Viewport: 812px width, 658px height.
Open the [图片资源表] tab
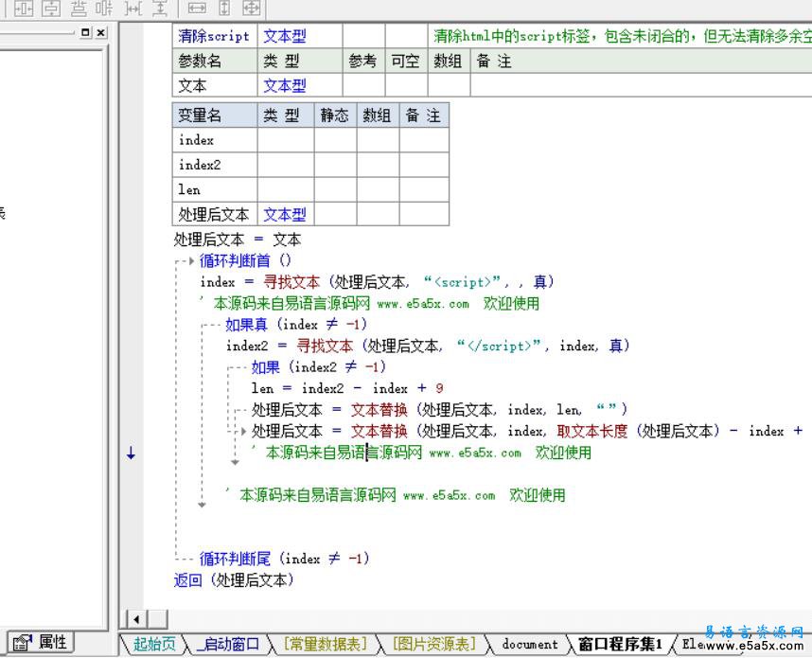[434, 644]
